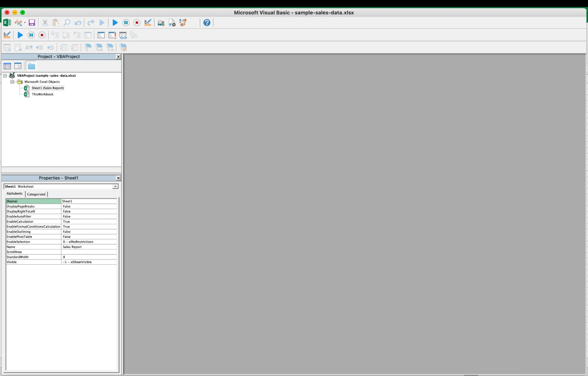Viewport: 588px width, 376px height.
Task: Switch to the Categorized properties tab
Action: [36, 194]
